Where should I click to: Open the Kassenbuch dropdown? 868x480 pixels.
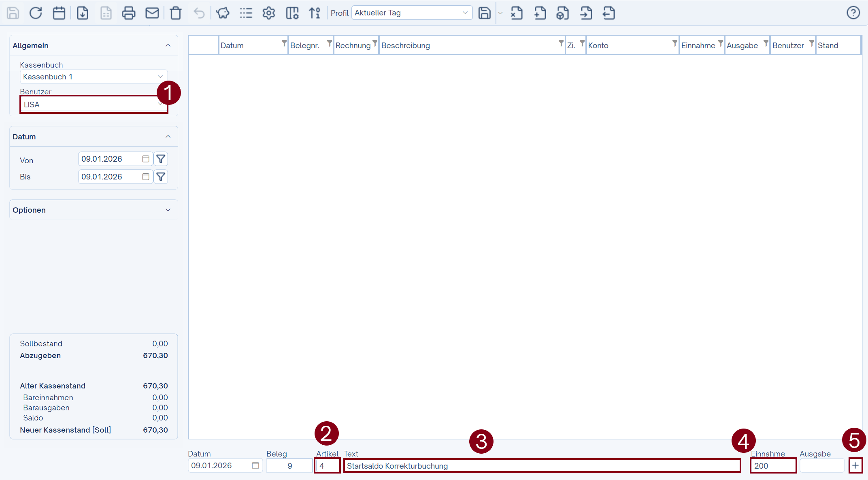tap(94, 77)
